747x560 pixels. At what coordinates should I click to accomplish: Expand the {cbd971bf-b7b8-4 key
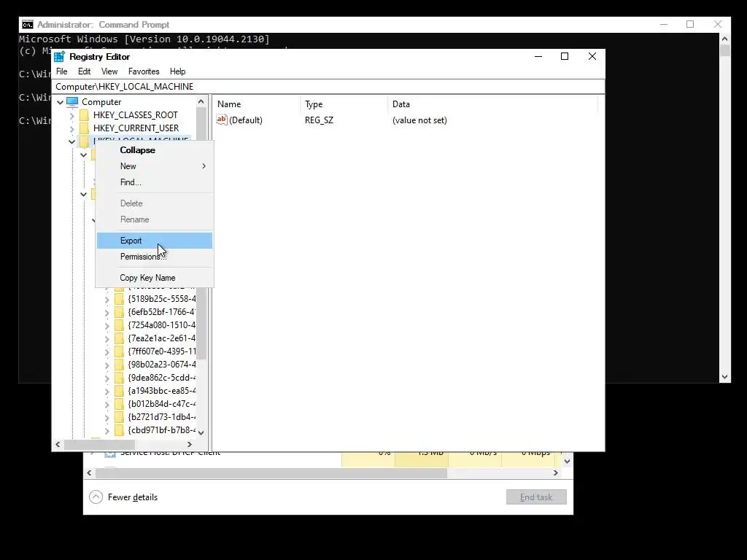click(x=107, y=430)
